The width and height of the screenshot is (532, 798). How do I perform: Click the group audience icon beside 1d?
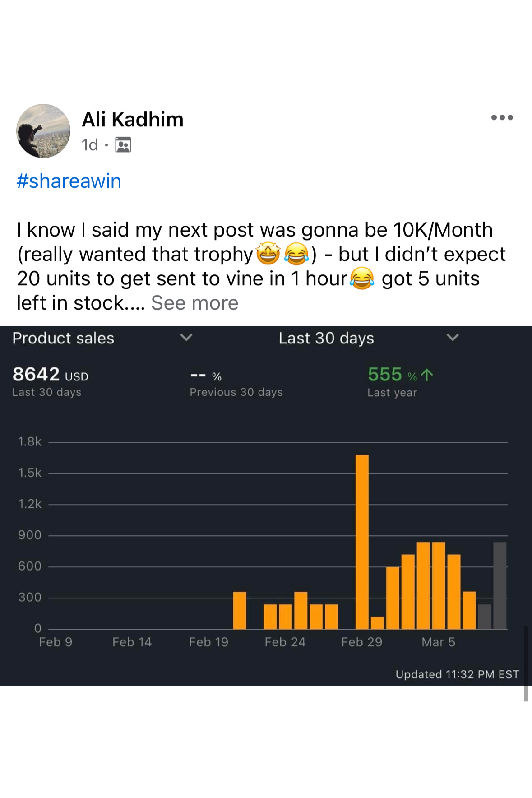pos(123,145)
